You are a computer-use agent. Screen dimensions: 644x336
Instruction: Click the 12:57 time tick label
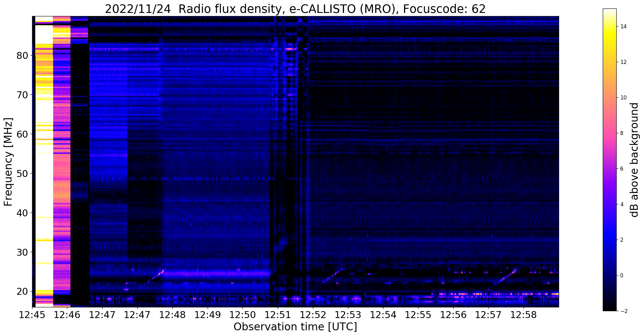(489, 315)
